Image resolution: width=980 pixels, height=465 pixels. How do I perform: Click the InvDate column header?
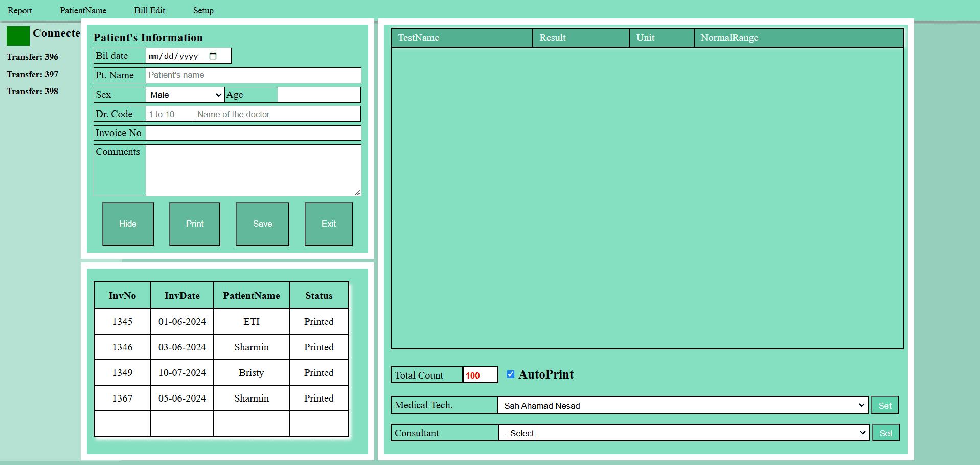point(182,295)
